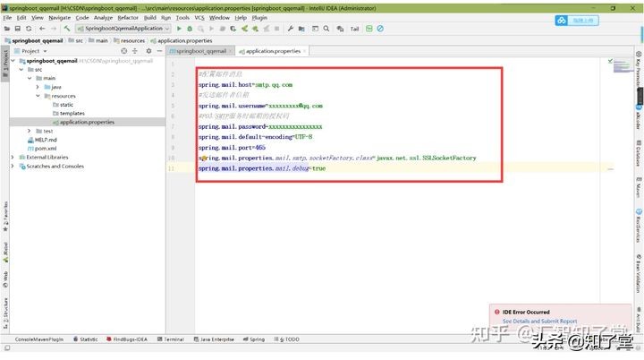Toggle the Terminal tool window button
This screenshot has height=360, width=644.
(173, 340)
